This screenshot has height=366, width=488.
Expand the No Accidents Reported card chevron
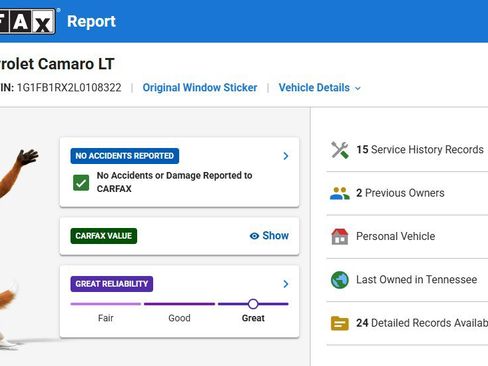(286, 156)
